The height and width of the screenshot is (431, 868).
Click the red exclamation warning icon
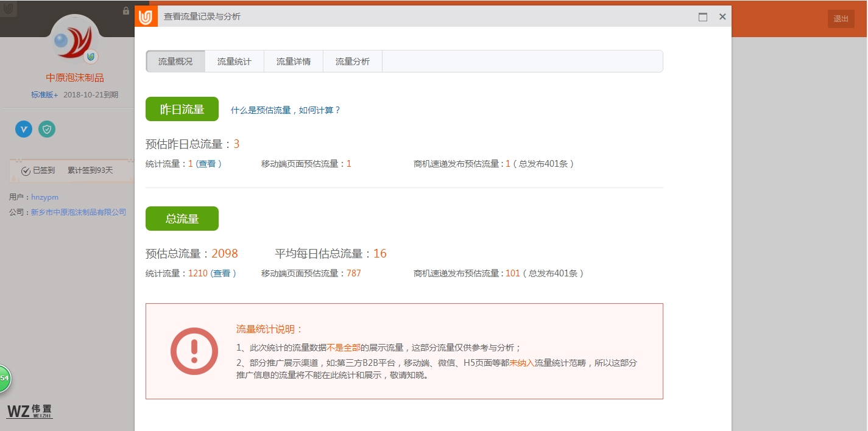coord(194,351)
